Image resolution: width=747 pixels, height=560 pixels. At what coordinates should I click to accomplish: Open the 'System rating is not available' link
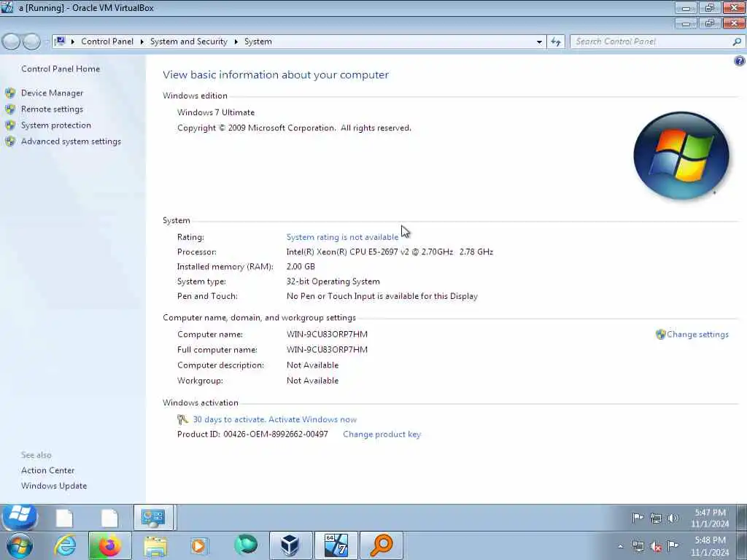point(342,237)
